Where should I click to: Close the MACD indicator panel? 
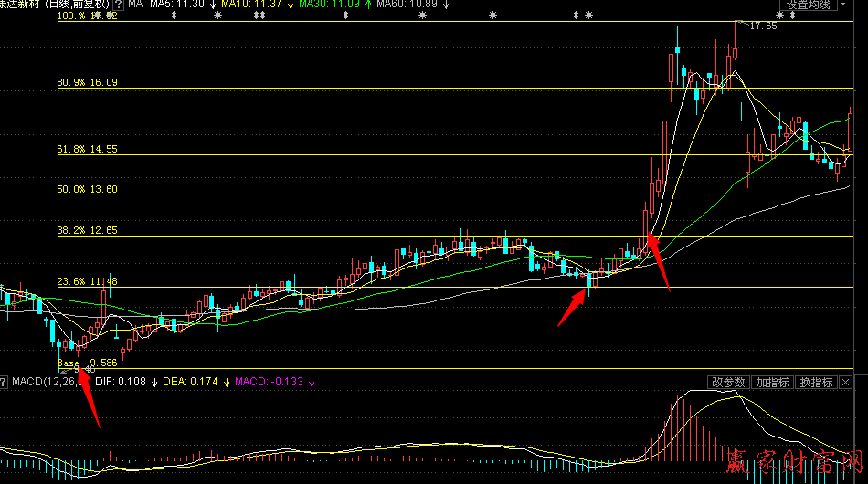click(845, 382)
